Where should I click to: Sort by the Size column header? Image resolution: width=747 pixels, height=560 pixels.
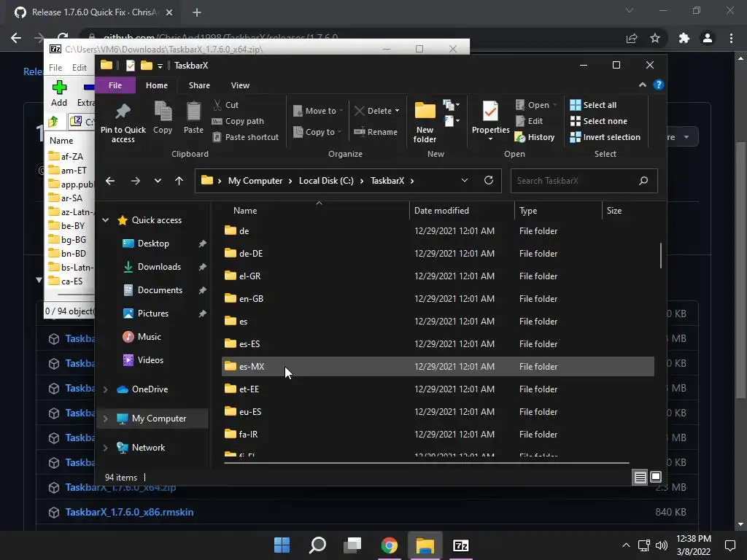pyautogui.click(x=628, y=211)
